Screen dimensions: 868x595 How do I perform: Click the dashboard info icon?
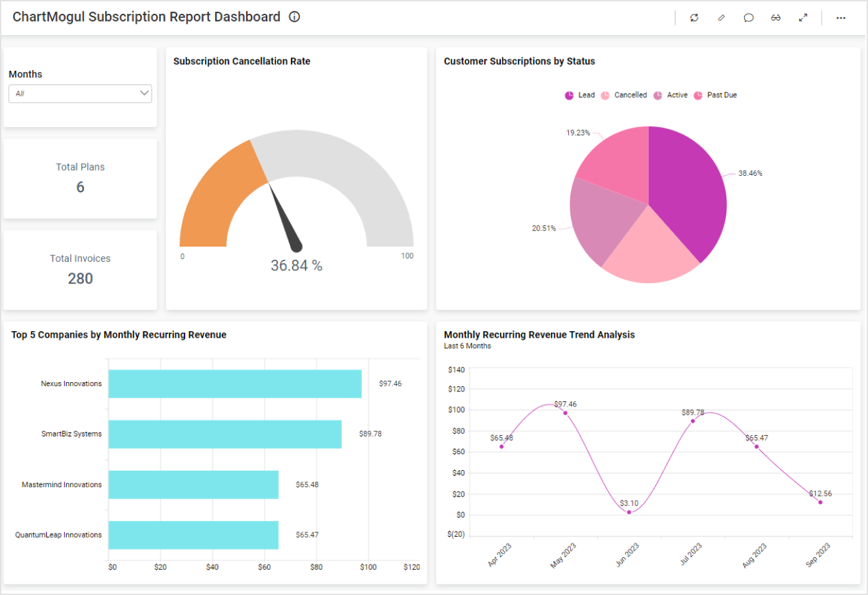[294, 17]
